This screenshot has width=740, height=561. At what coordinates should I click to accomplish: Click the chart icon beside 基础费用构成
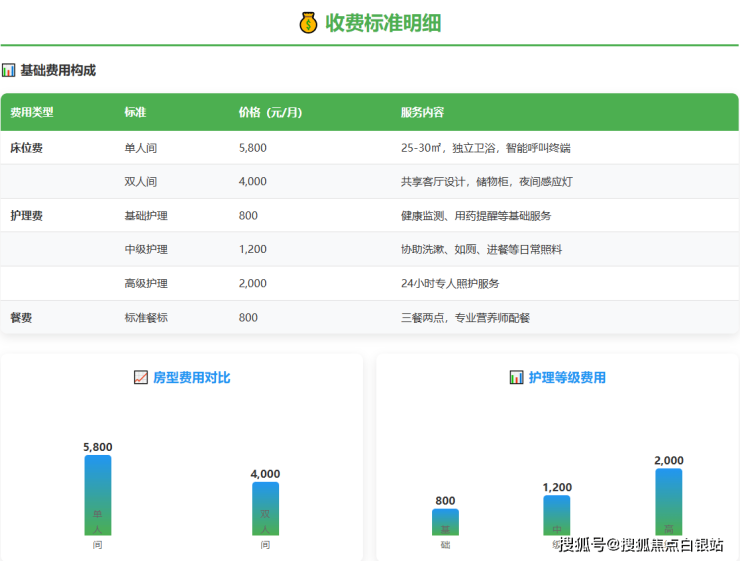(x=9, y=71)
